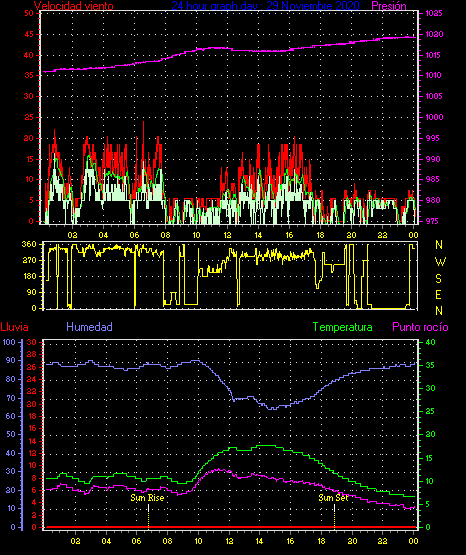
Task: Click the compass letter S
Action: pos(439,279)
